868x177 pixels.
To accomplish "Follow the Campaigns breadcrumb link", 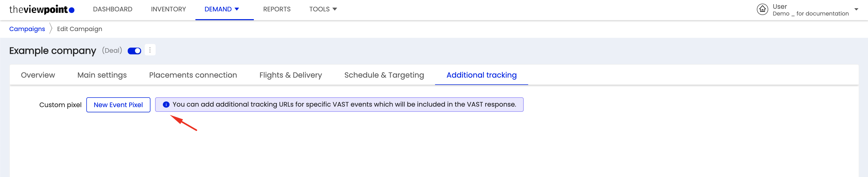I will tap(27, 29).
